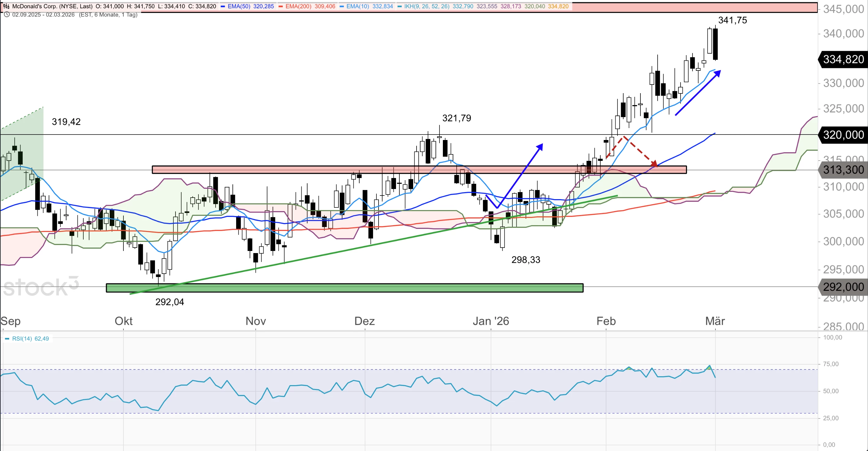Screen dimensions: 868x451
Task: Click the 341,75 high price annotation
Action: coord(732,20)
